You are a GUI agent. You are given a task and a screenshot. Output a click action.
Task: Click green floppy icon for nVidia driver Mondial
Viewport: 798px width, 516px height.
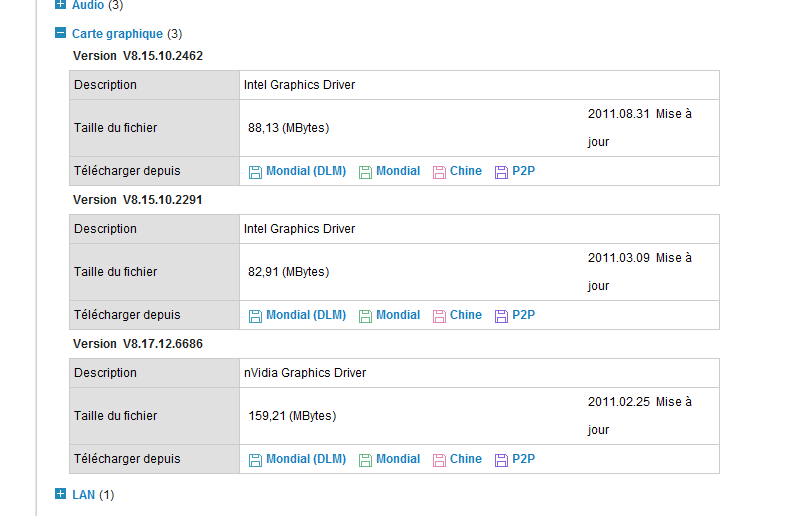coord(365,460)
